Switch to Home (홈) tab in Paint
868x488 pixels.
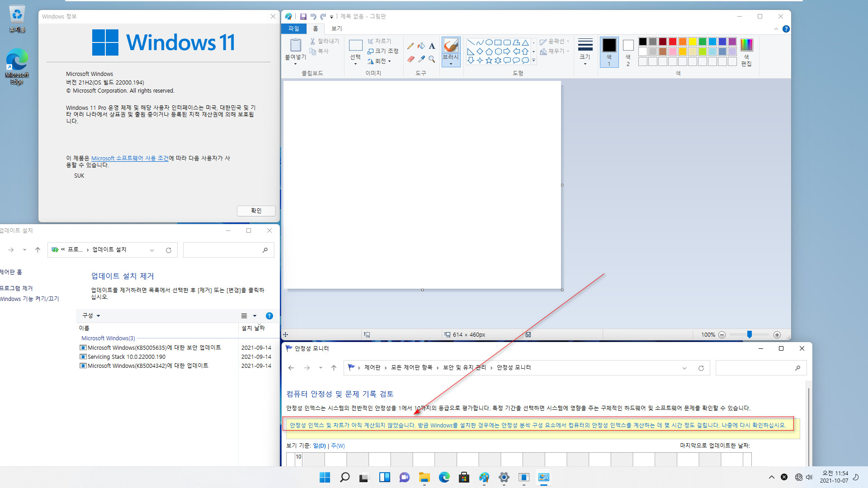click(316, 28)
